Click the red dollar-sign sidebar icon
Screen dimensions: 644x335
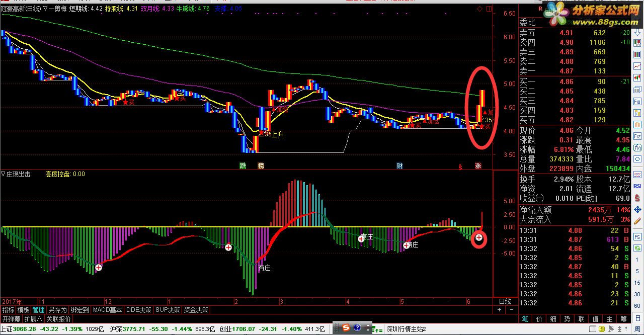[636, 197]
